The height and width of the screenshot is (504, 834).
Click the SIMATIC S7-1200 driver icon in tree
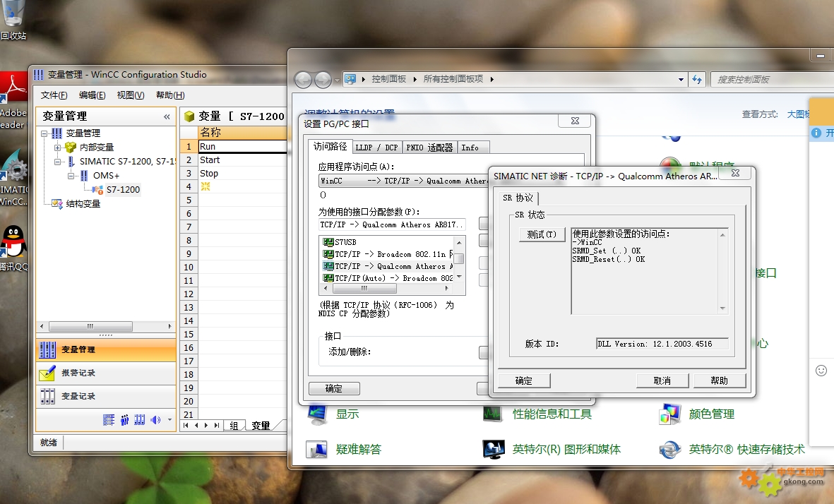71,162
